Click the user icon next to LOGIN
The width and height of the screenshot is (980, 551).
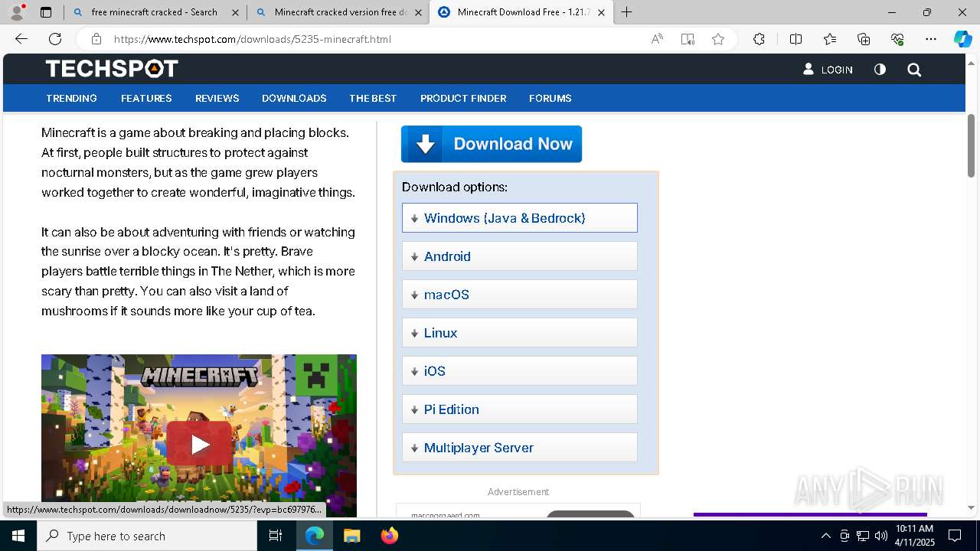pyautogui.click(x=808, y=69)
